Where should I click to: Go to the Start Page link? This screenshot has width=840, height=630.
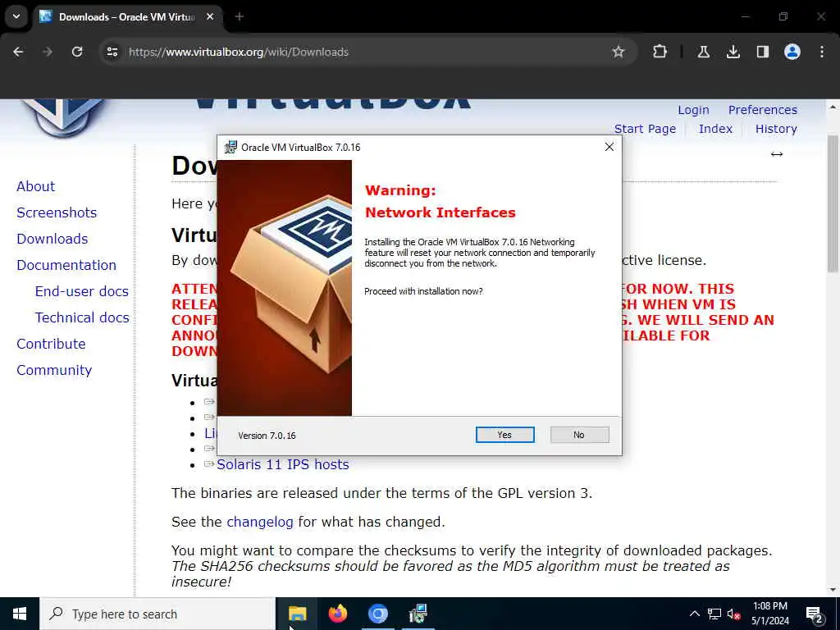[645, 129]
